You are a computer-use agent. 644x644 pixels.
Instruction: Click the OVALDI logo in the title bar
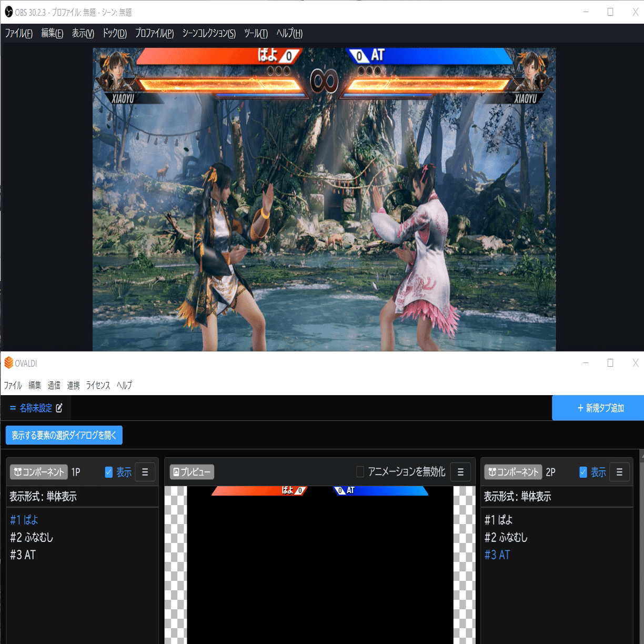coord(8,363)
